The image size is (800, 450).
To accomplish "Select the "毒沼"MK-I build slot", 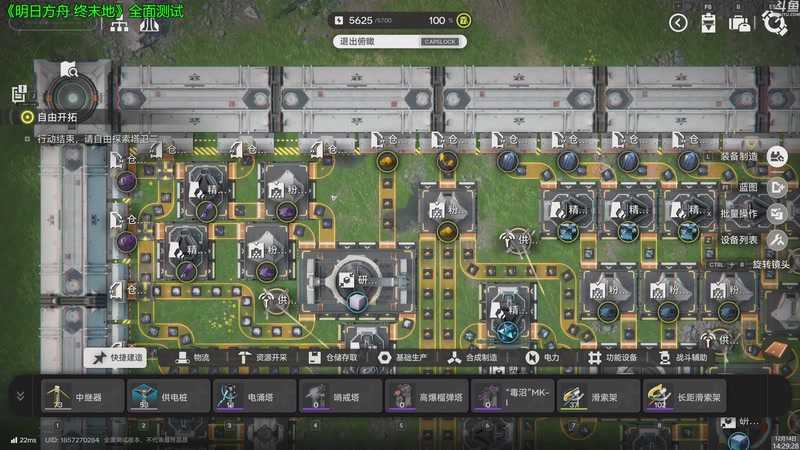I will [513, 396].
